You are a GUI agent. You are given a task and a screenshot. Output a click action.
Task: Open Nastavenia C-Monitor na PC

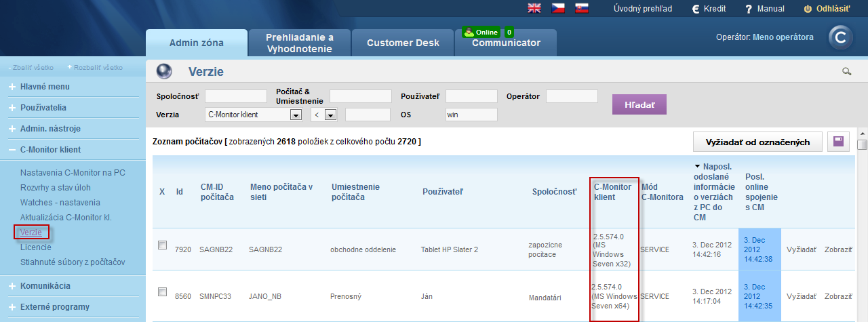pyautogui.click(x=73, y=173)
